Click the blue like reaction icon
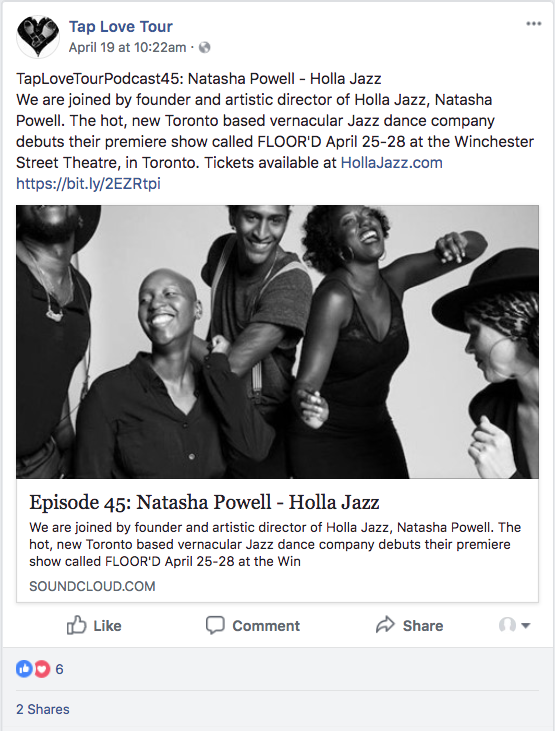The height and width of the screenshot is (731, 555). tap(24, 669)
